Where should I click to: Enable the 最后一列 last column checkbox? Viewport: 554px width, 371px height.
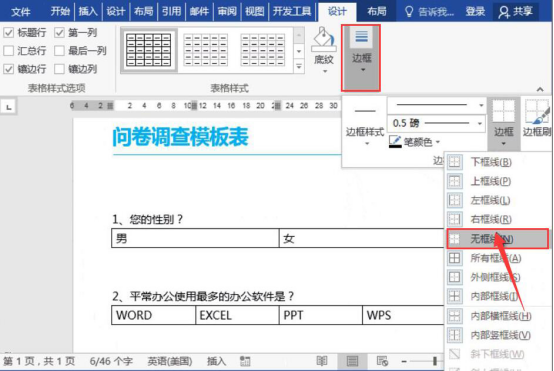(x=59, y=51)
